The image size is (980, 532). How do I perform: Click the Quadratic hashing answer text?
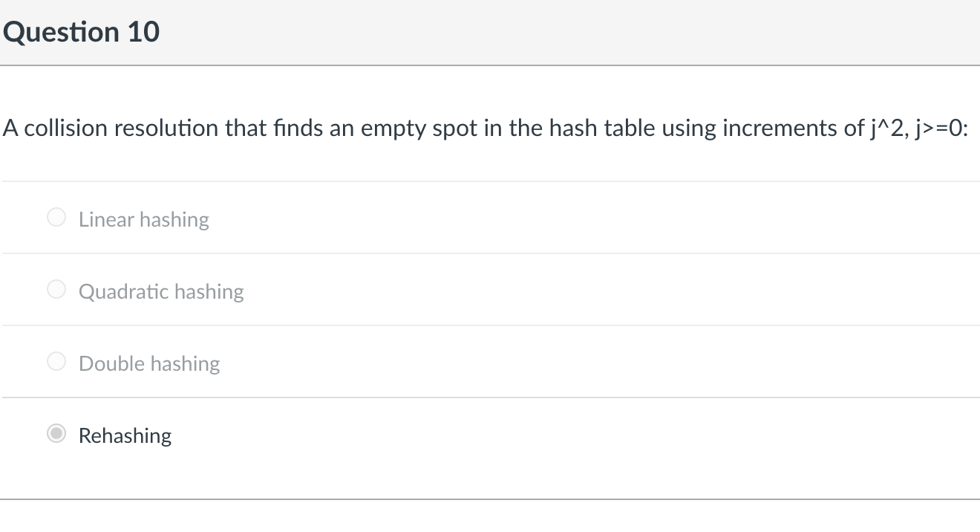tap(160, 291)
